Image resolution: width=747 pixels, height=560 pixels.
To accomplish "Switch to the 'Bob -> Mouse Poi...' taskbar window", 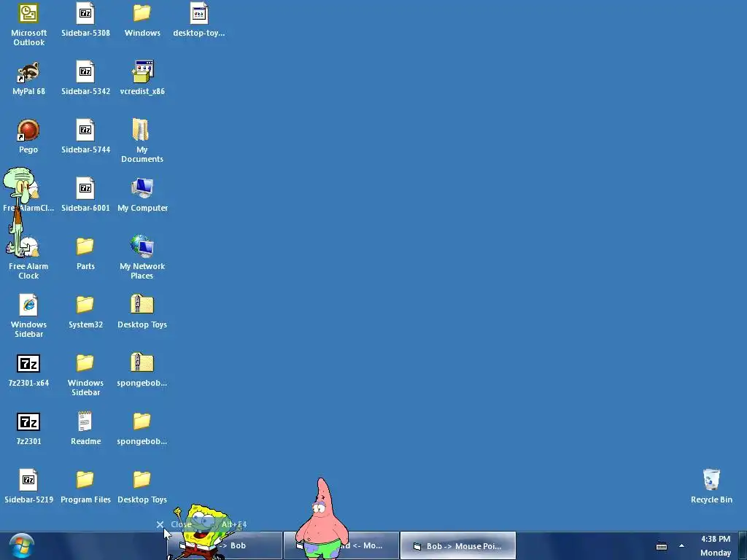I will click(x=458, y=546).
